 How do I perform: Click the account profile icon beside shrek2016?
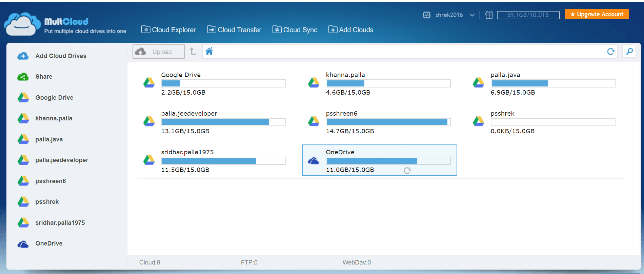pyautogui.click(x=427, y=15)
